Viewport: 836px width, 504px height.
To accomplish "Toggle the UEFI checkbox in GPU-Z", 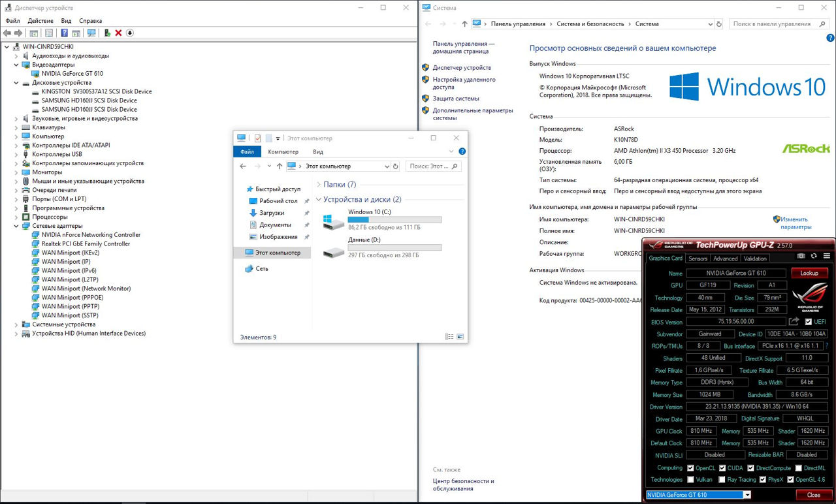I will pyautogui.click(x=809, y=321).
